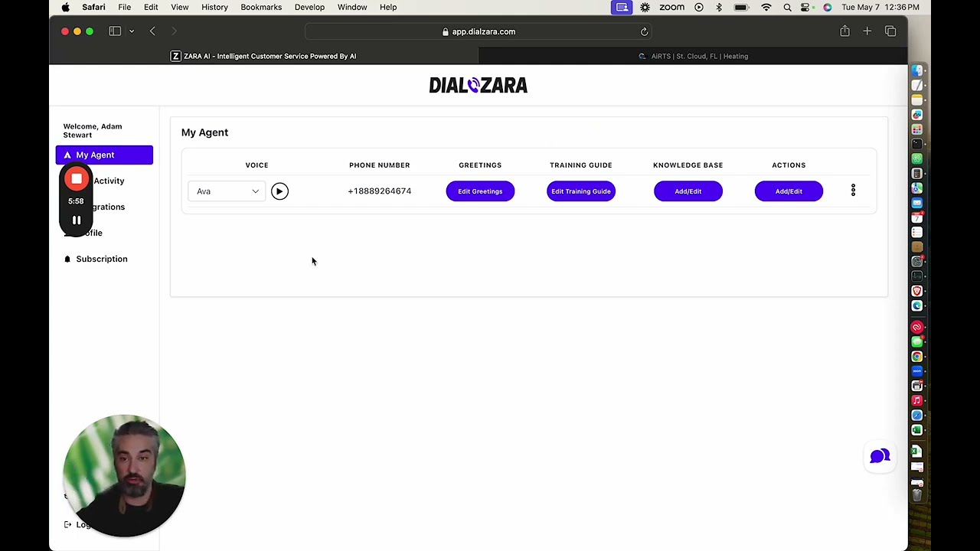Viewport: 980px width, 551px height.
Task: Play the Ava voice sample
Action: pos(279,191)
